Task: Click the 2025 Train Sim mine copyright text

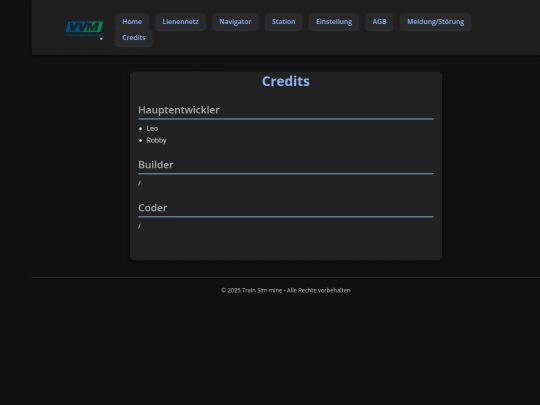Action: [x=286, y=290]
